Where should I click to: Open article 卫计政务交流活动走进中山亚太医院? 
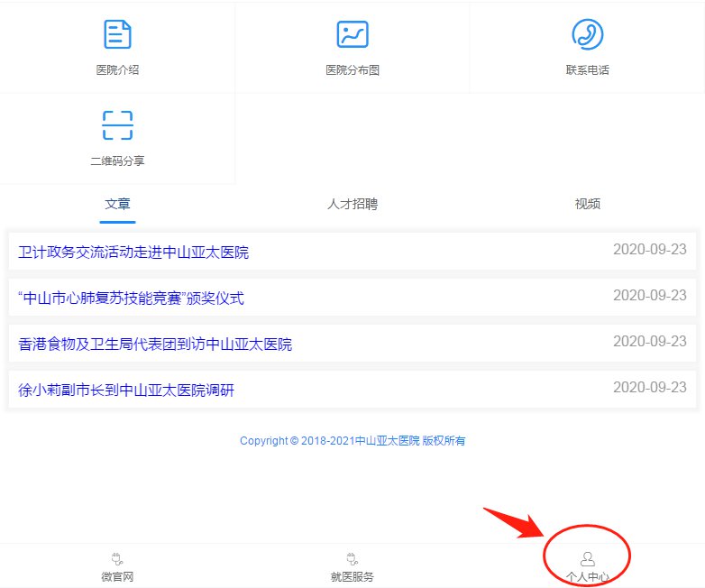pos(133,253)
